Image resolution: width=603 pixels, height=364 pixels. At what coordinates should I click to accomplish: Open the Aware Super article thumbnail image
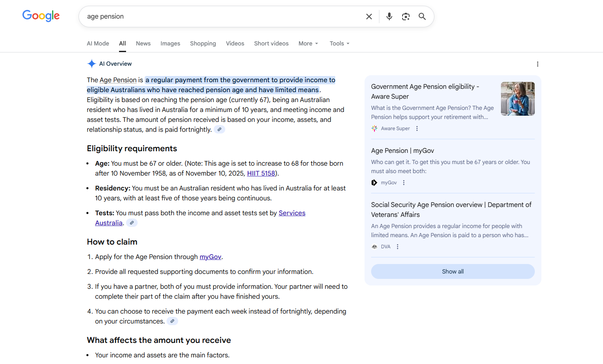517,99
